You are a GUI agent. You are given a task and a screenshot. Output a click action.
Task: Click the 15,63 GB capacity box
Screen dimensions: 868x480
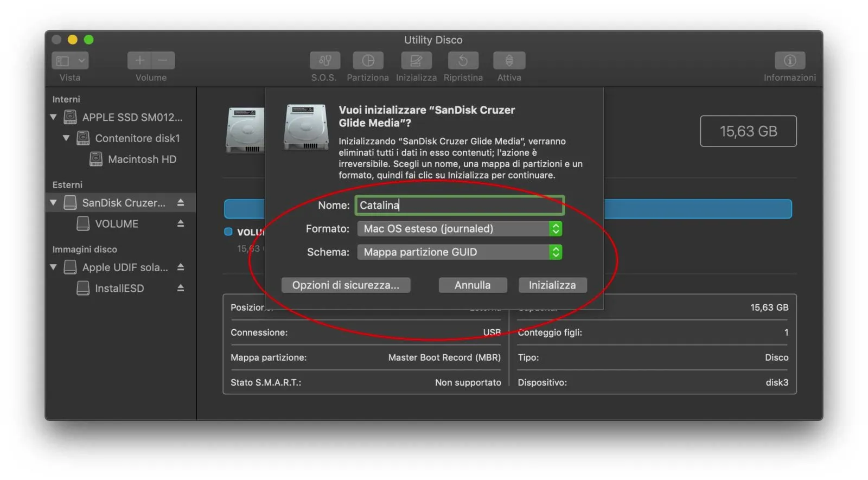748,131
